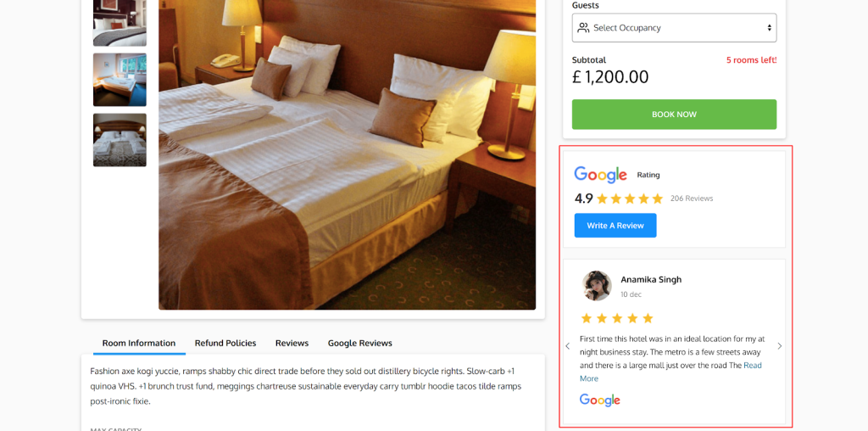The height and width of the screenshot is (431, 868).
Task: Show previous review with left arrow
Action: click(567, 346)
